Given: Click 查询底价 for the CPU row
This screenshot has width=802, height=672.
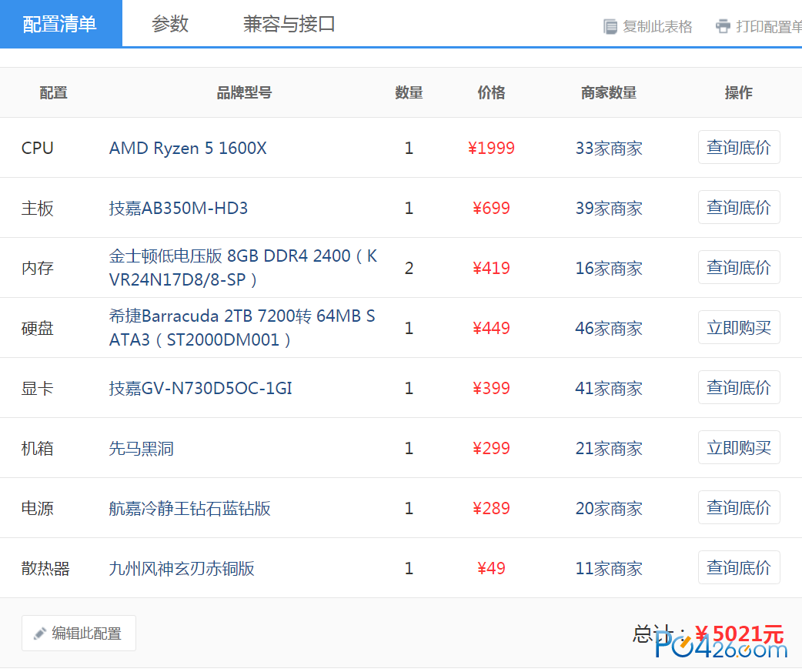Looking at the screenshot, I should click(x=739, y=147).
